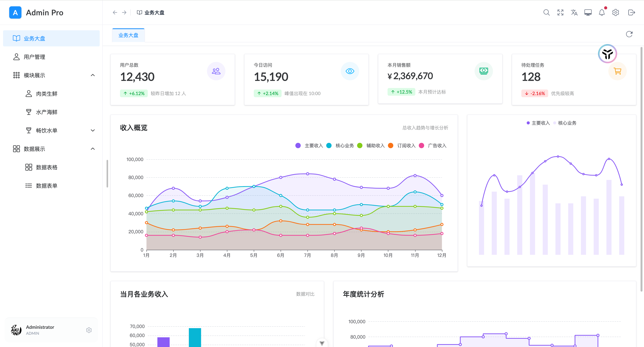Click the 128 pending tasks value
The image size is (644, 347).
(x=531, y=77)
